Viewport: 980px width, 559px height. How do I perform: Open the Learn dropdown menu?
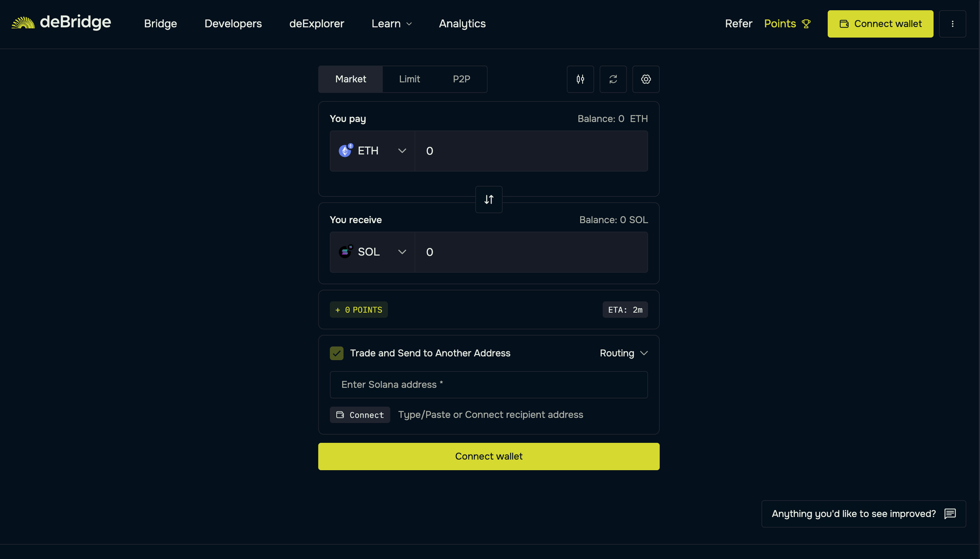(391, 24)
